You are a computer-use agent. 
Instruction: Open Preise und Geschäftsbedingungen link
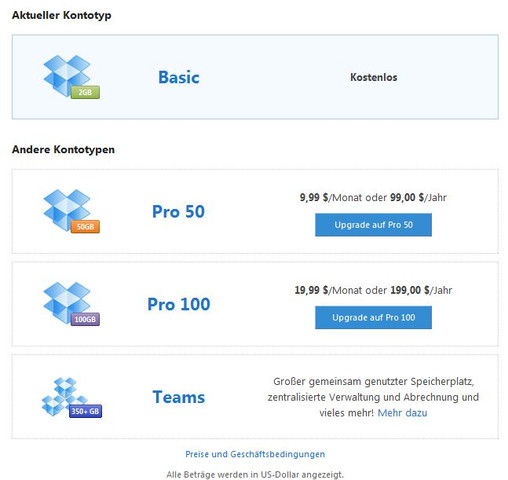pos(255,454)
